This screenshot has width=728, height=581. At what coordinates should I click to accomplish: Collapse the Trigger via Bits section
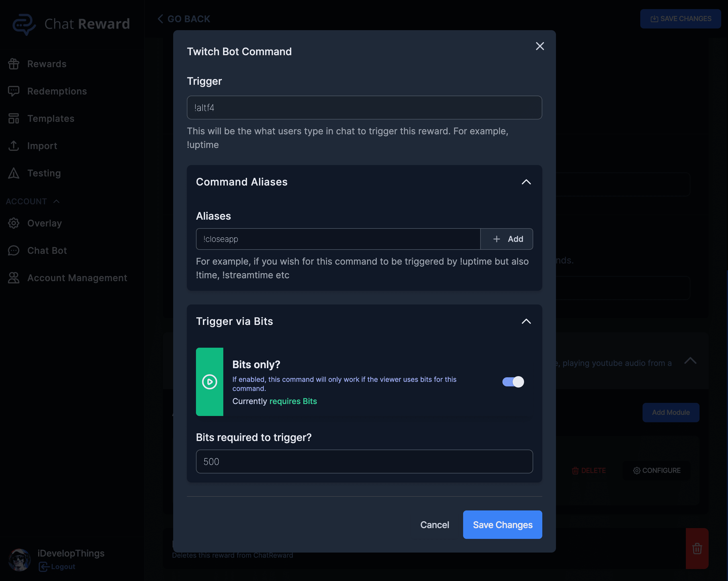[526, 321]
